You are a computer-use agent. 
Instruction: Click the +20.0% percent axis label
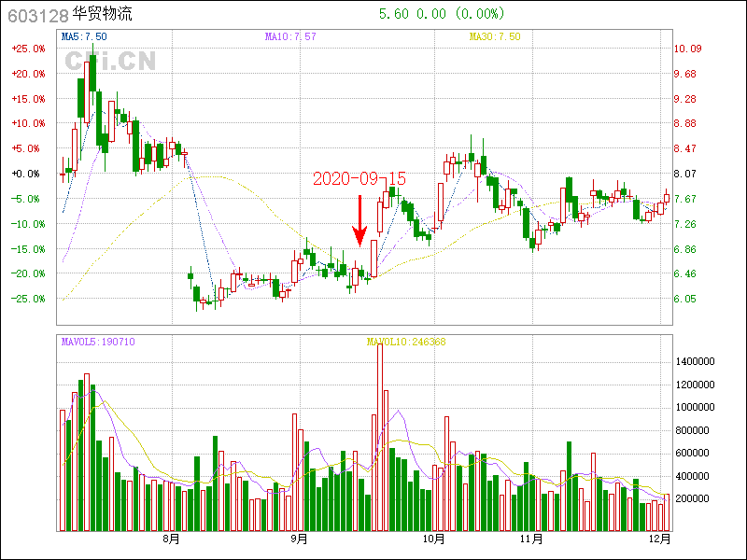click(29, 74)
